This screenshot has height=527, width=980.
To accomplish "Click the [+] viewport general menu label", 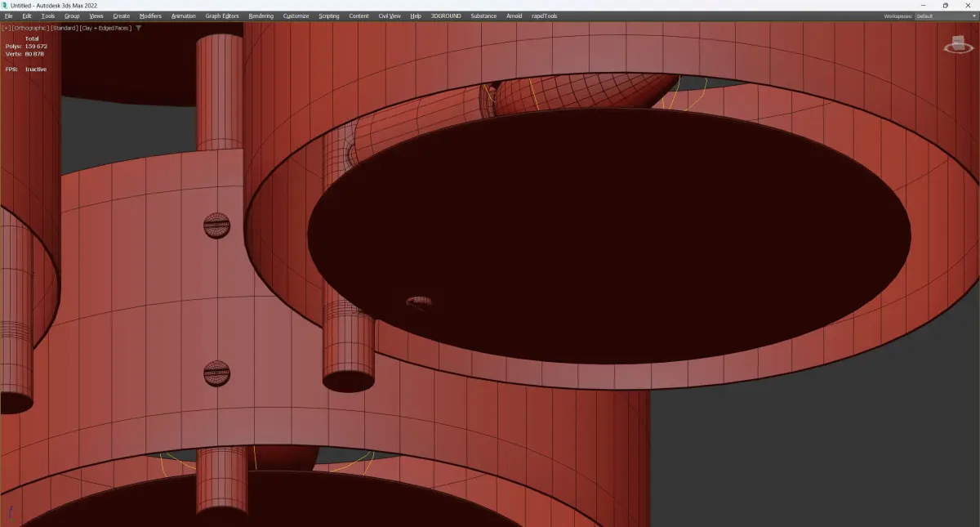I will click(7, 28).
